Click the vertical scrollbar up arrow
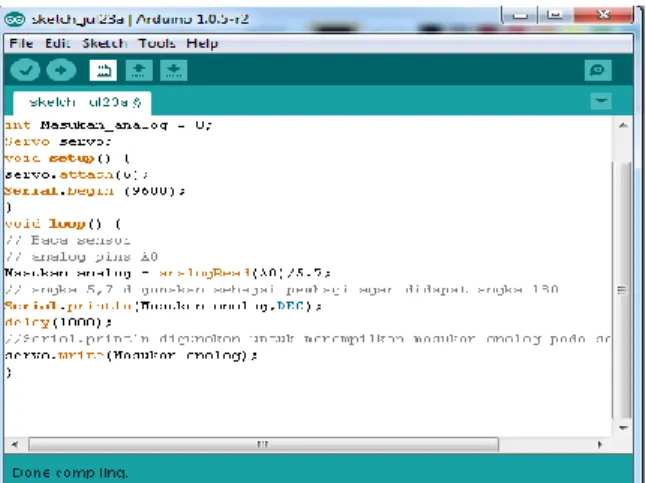The image size is (646, 483). click(623, 125)
